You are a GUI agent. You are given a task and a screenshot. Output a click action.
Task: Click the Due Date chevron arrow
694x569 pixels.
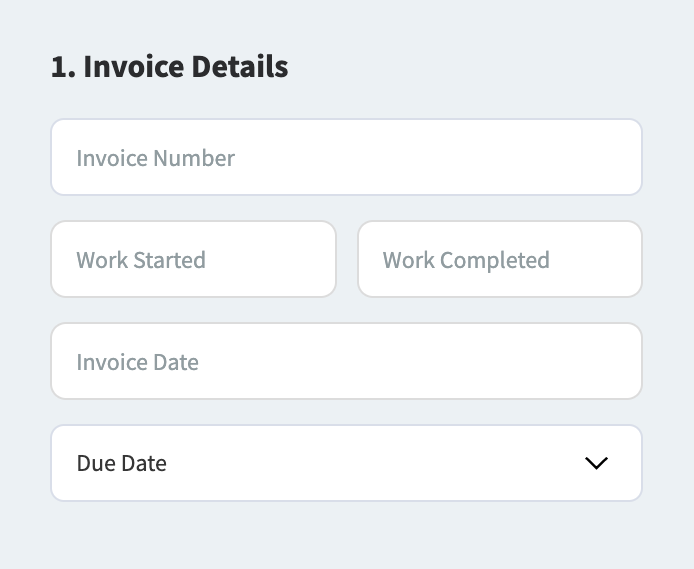(596, 463)
